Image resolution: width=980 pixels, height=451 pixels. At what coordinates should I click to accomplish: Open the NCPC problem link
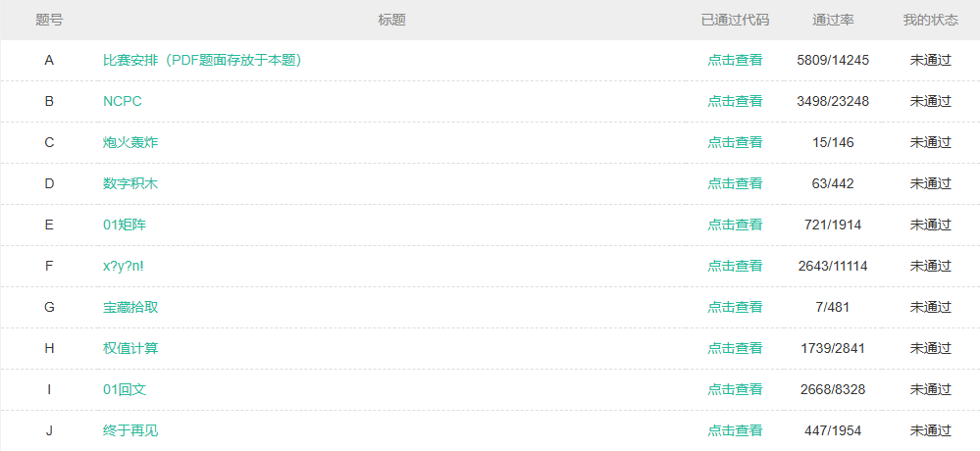pyautogui.click(x=123, y=101)
